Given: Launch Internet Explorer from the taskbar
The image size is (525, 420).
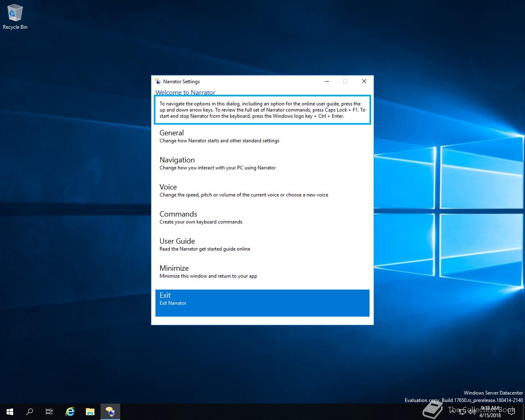Looking at the screenshot, I should [70, 411].
